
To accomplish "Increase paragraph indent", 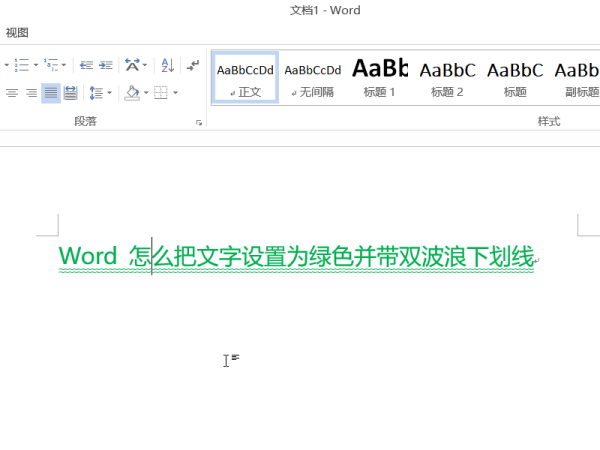I will click(106, 65).
